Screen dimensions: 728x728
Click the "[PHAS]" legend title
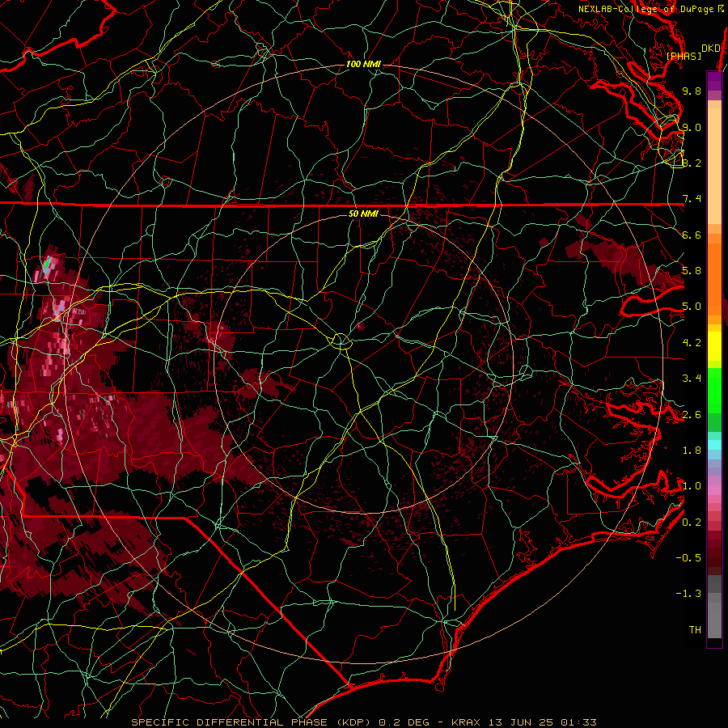[684, 56]
